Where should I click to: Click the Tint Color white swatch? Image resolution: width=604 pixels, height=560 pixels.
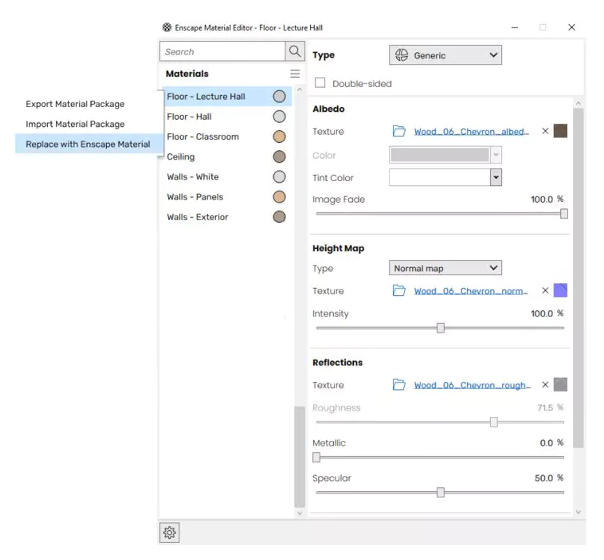[440, 177]
